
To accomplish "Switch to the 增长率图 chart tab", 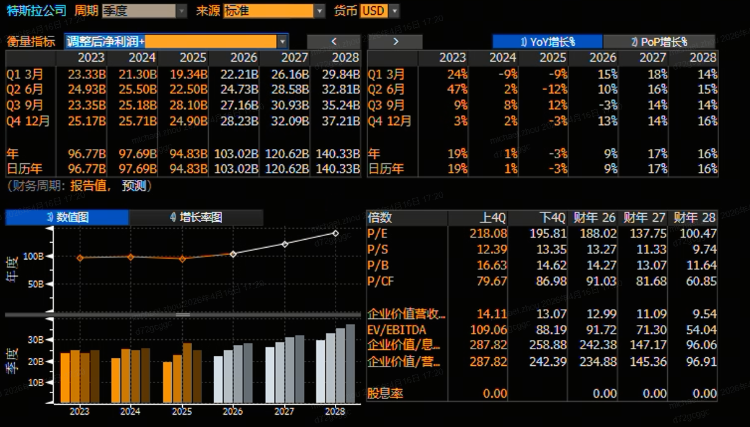I will pyautogui.click(x=195, y=217).
